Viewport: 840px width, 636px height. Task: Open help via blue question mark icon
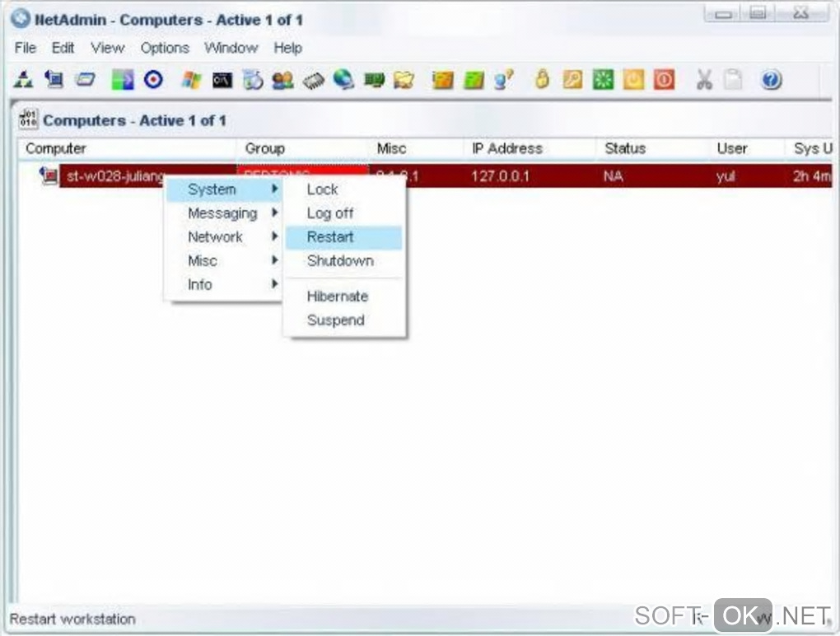[x=771, y=80]
